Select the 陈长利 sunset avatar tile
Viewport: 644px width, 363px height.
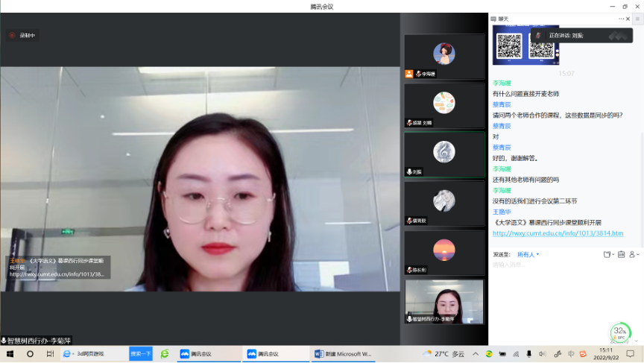pos(444,252)
